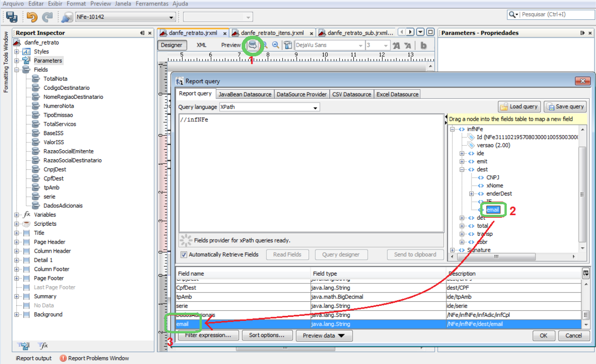Click the table column settings icon
The height and width of the screenshot is (364, 596).
click(x=585, y=273)
